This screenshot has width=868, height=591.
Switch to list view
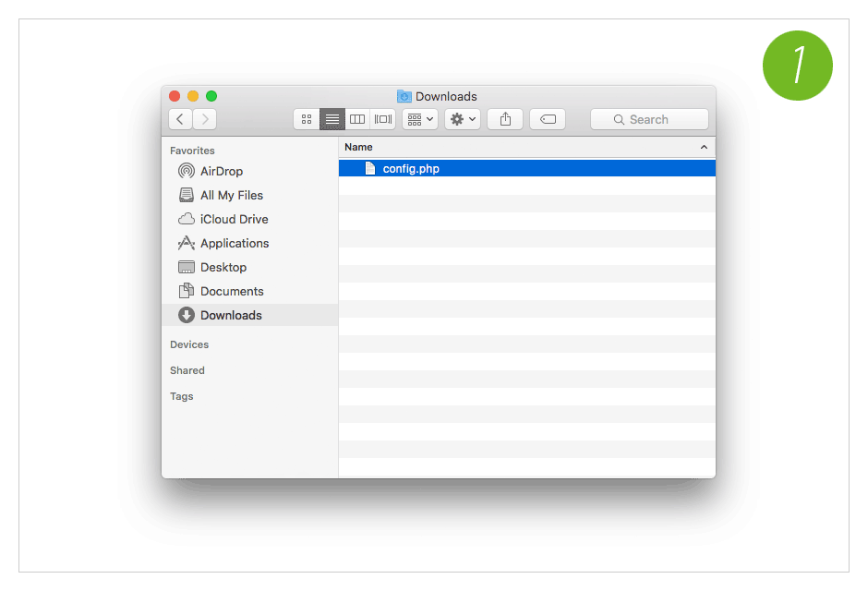click(x=332, y=119)
